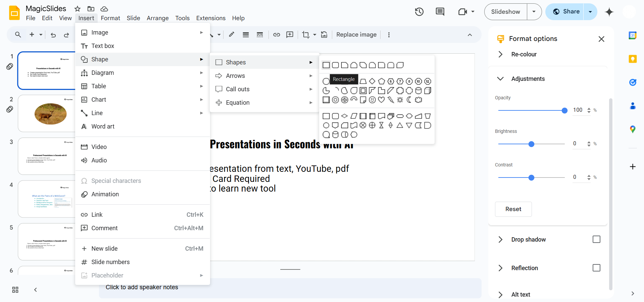Click the reset image icon
This screenshot has height=302, width=644.
point(324,35)
